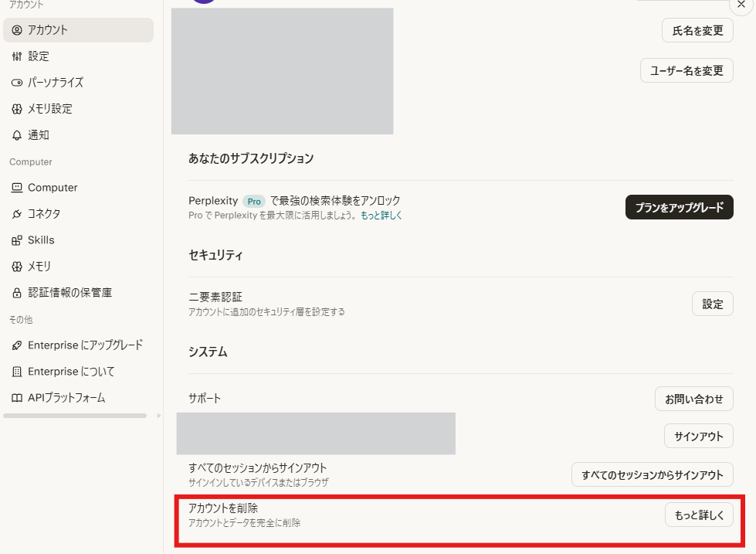Click the sidebar horizontal scrollbar
This screenshot has width=756, height=554.
point(75,416)
